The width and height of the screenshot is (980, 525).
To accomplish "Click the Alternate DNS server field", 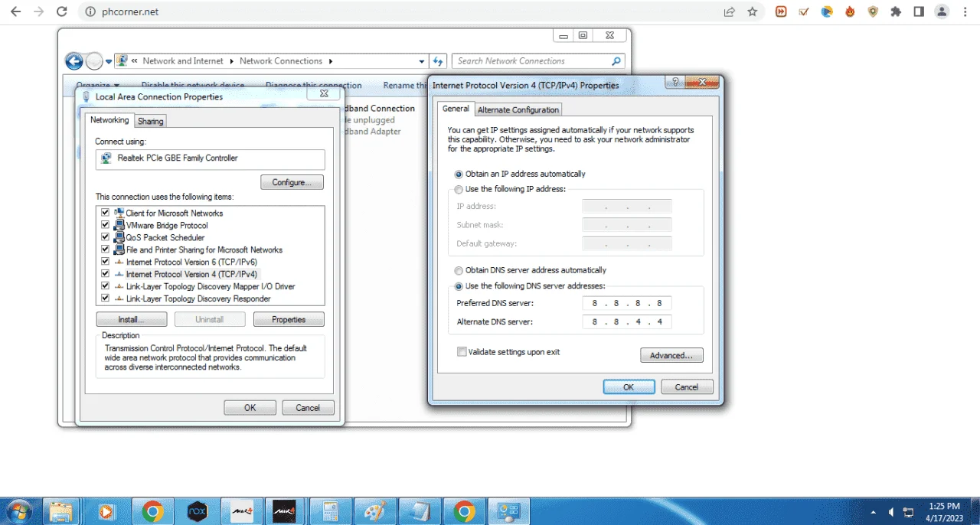I will point(626,321).
